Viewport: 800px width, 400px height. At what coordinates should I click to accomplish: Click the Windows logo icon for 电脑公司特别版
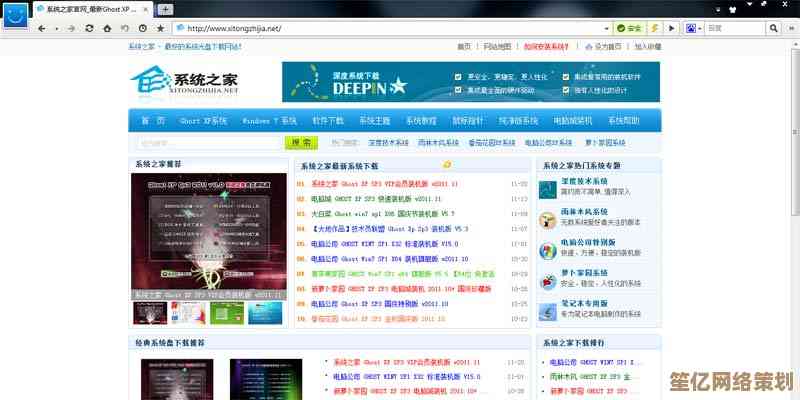pyautogui.click(x=547, y=250)
